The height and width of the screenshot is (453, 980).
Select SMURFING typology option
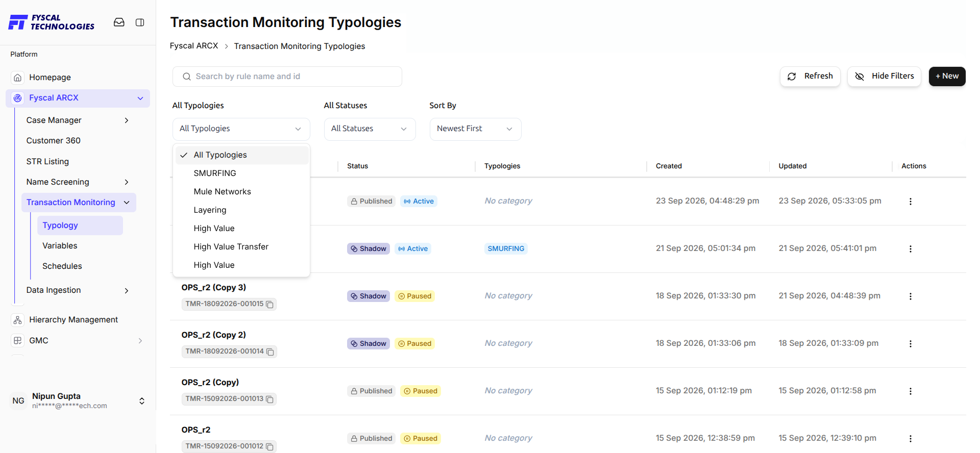pos(242,173)
